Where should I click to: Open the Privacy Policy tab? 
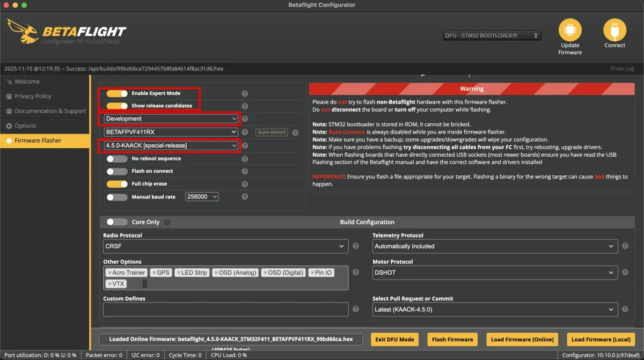(x=45, y=97)
